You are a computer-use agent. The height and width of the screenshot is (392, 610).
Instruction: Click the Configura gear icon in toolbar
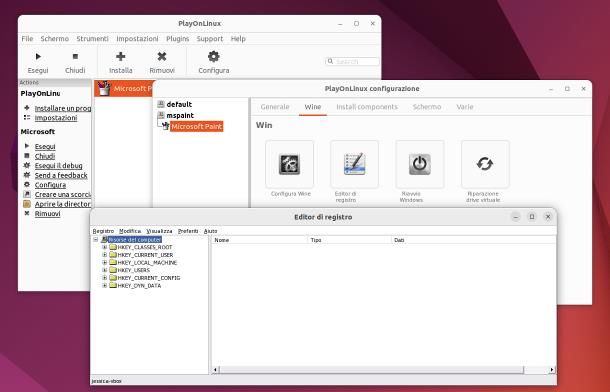[214, 57]
